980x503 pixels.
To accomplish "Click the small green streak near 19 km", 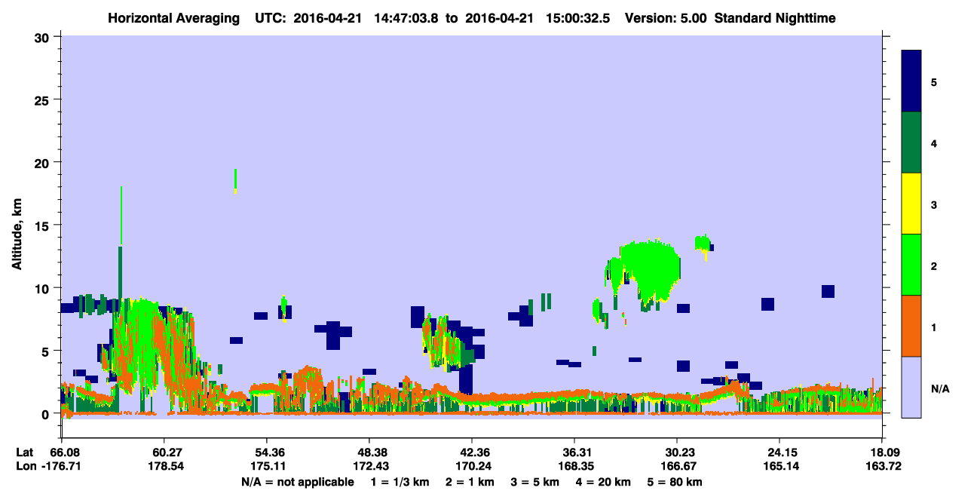I will pos(236,181).
